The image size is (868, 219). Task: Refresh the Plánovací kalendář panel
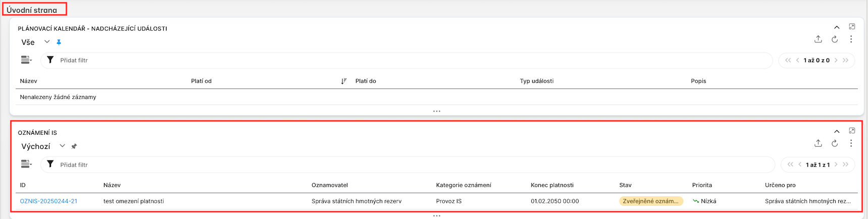[x=835, y=39]
